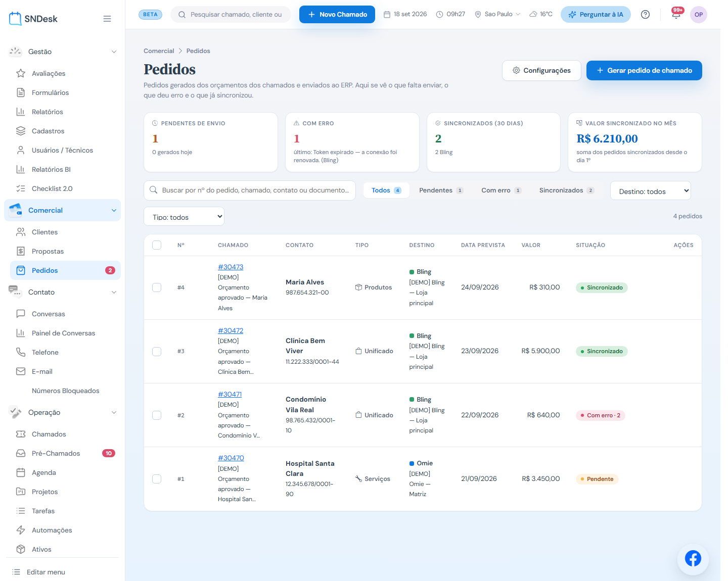Open Cadastros stack icon in sidebar
Image resolution: width=728 pixels, height=581 pixels.
pyautogui.click(x=21, y=131)
